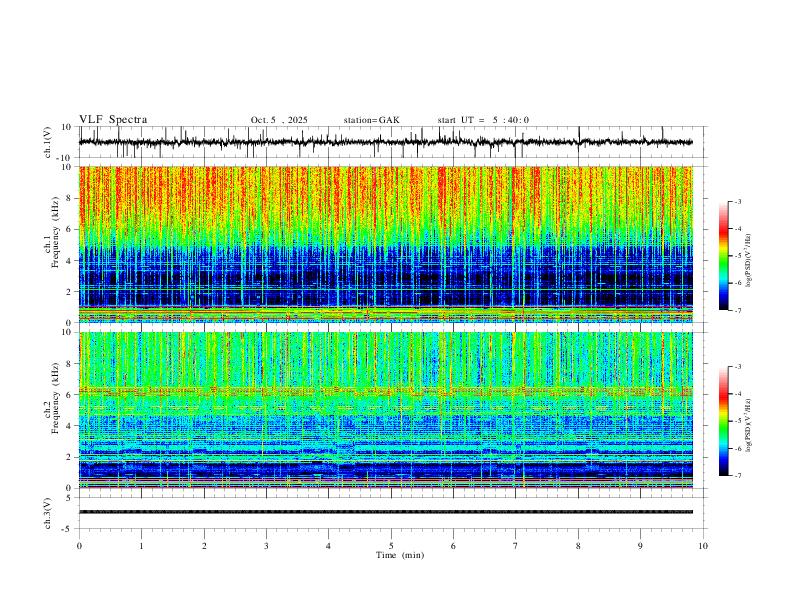The image size is (792, 612).
Task: Click the ch.1 time-series waveform trace
Action: click(x=386, y=142)
